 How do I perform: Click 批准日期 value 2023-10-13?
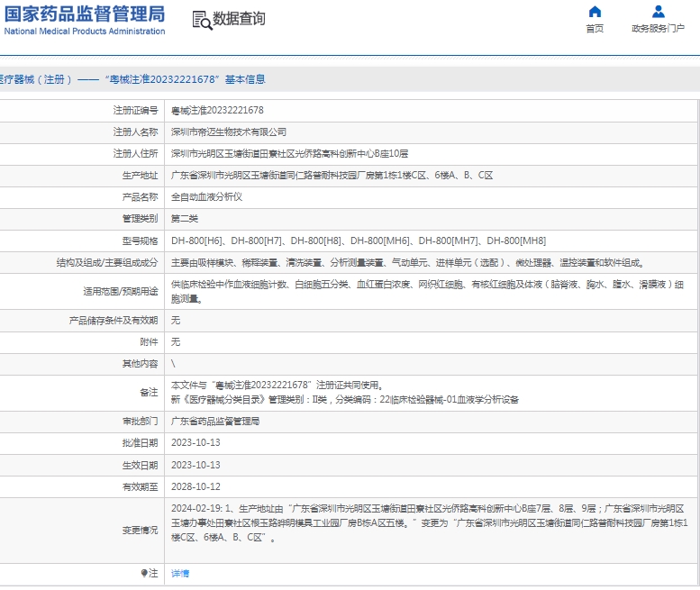pos(195,442)
